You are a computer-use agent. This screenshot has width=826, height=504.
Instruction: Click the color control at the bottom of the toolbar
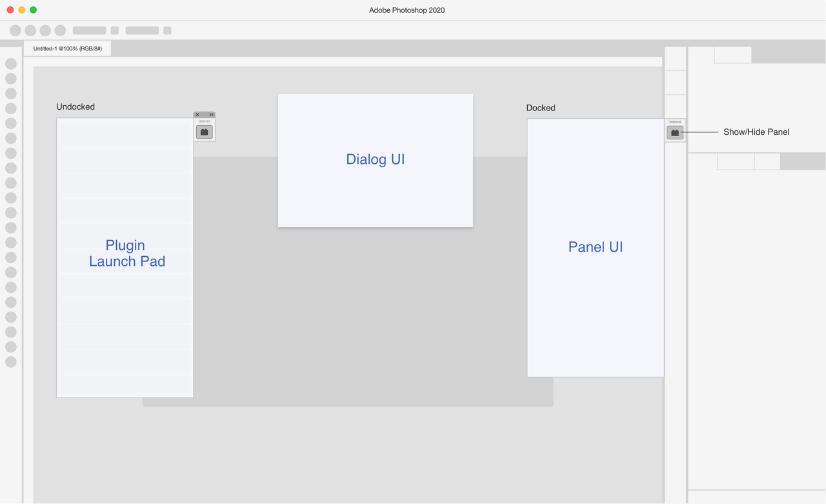point(10,361)
